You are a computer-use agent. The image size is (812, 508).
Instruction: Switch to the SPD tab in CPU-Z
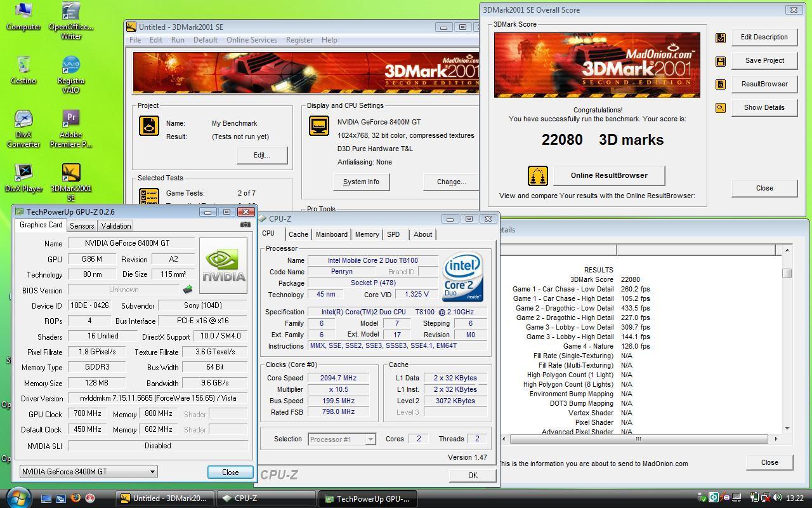point(393,234)
